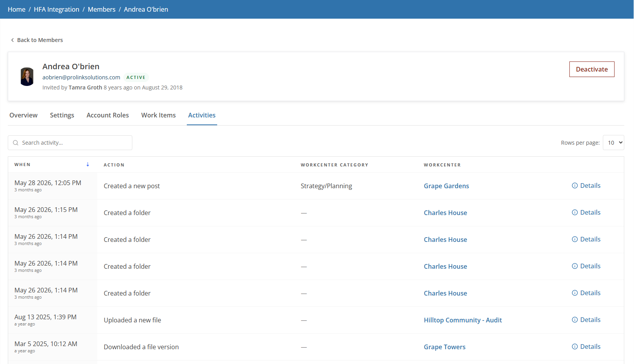Click the ACTION column header
The width and height of the screenshot is (634, 364).
[114, 165]
